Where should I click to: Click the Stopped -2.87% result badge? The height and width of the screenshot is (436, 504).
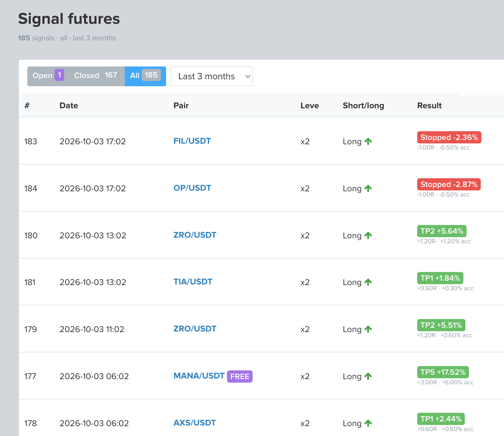(x=449, y=184)
